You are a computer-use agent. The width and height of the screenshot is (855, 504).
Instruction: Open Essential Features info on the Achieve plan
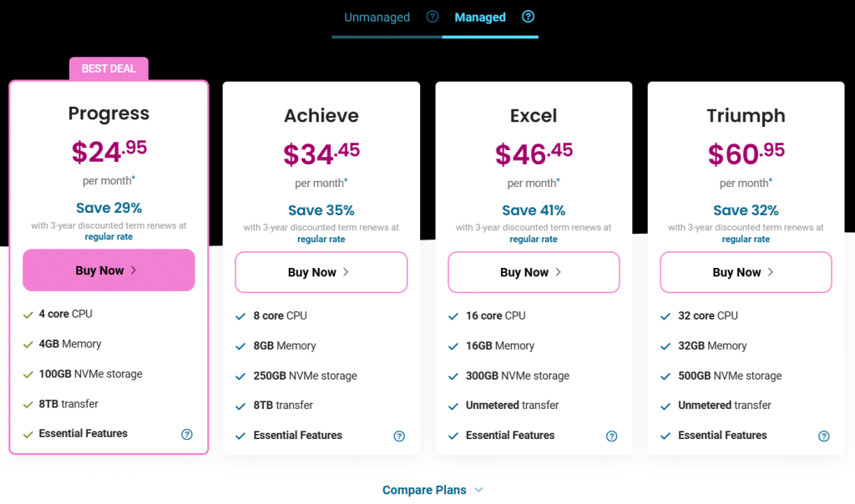[399, 436]
